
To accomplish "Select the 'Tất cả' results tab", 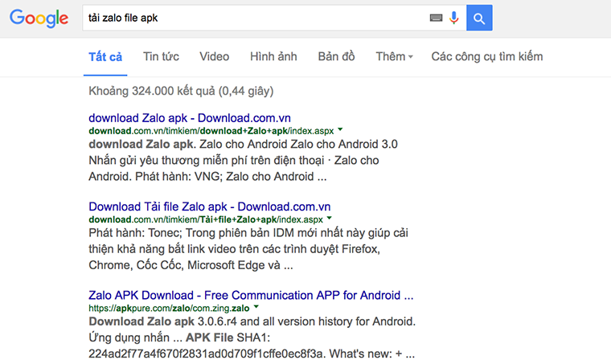I will point(105,56).
